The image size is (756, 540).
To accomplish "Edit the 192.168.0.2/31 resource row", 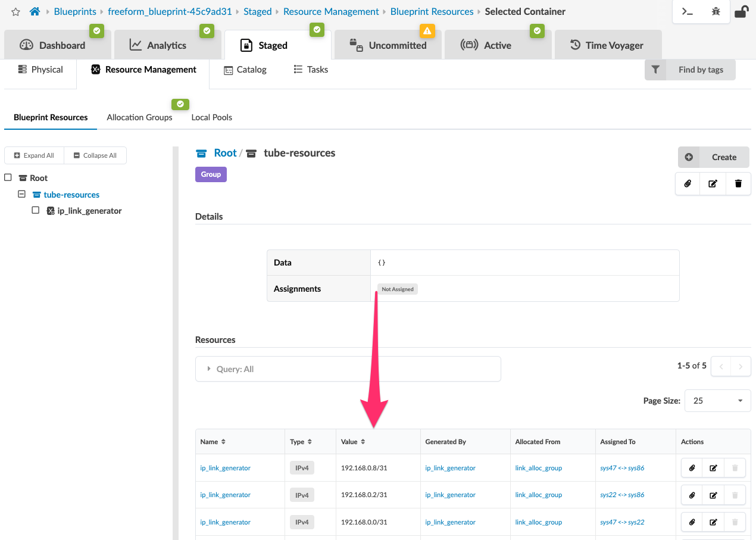I will [x=713, y=495].
